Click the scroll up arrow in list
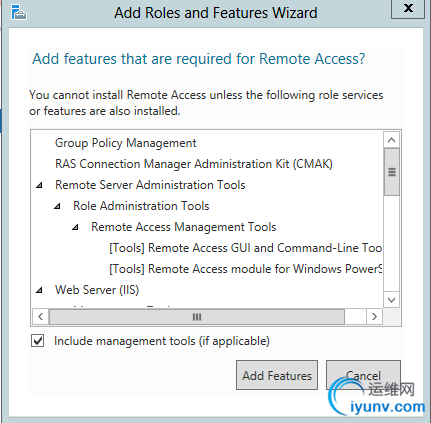 click(x=392, y=140)
